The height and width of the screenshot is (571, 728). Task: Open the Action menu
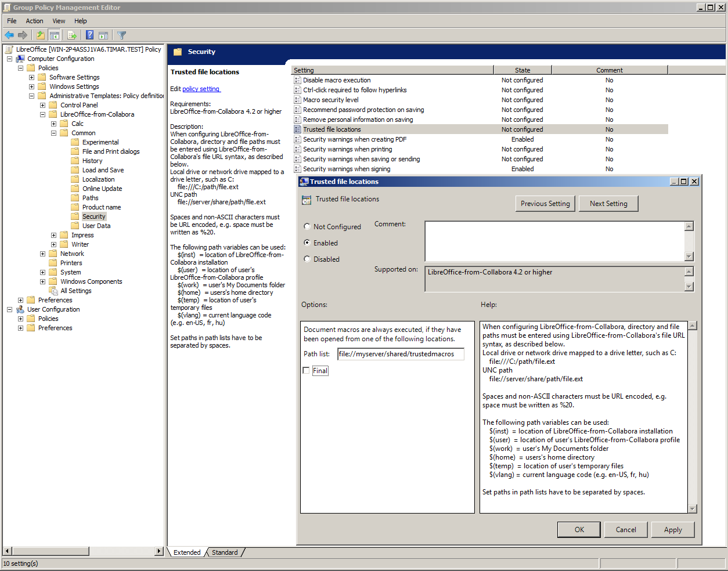34,21
